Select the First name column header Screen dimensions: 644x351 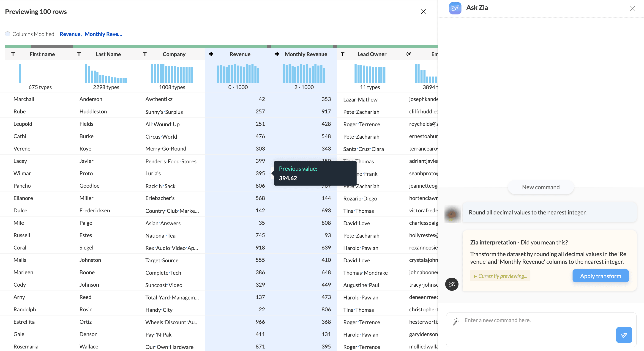(42, 54)
